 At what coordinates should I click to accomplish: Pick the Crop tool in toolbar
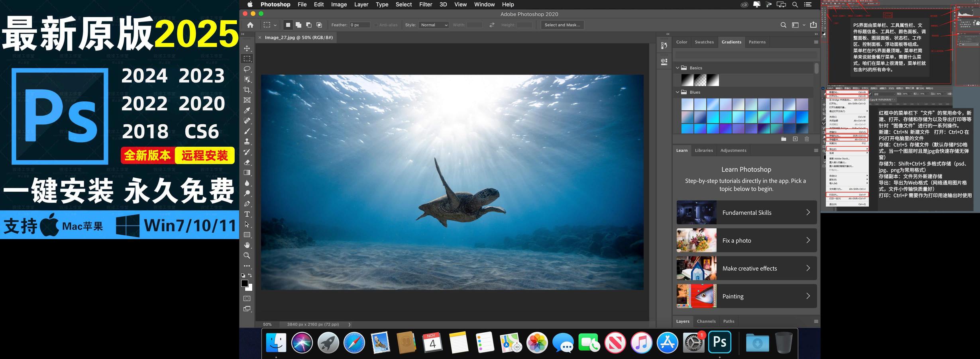pyautogui.click(x=247, y=90)
